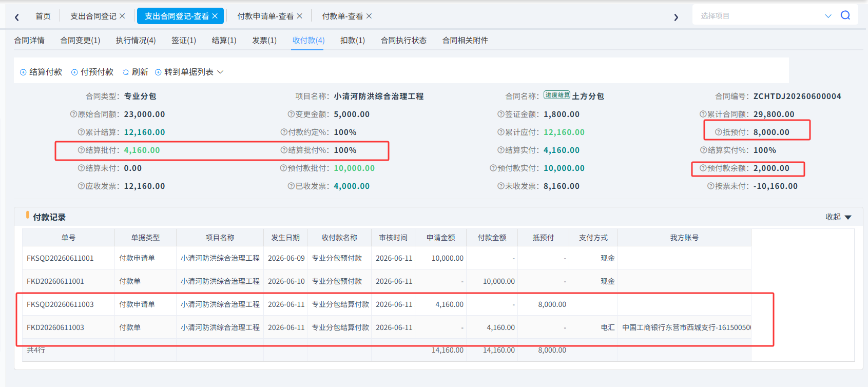Click the 单号 column header
The image size is (868, 387).
coord(68,238)
